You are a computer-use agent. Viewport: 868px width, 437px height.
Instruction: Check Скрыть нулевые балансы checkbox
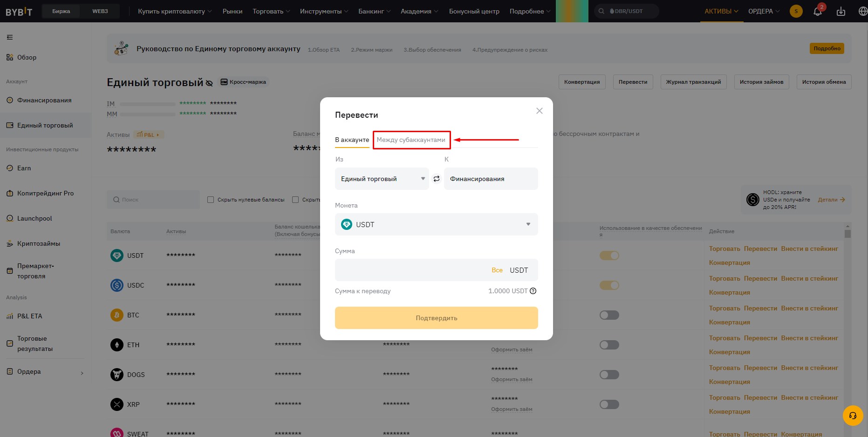[211, 200]
